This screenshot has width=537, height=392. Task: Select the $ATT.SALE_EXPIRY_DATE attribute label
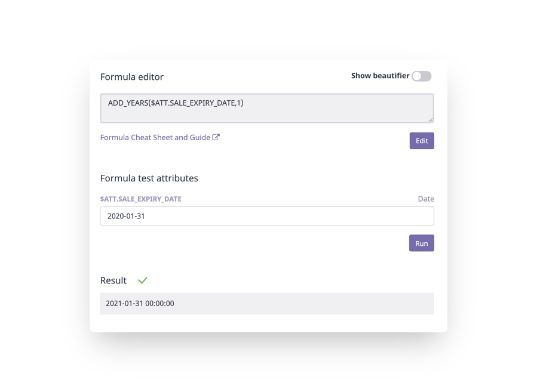point(141,199)
